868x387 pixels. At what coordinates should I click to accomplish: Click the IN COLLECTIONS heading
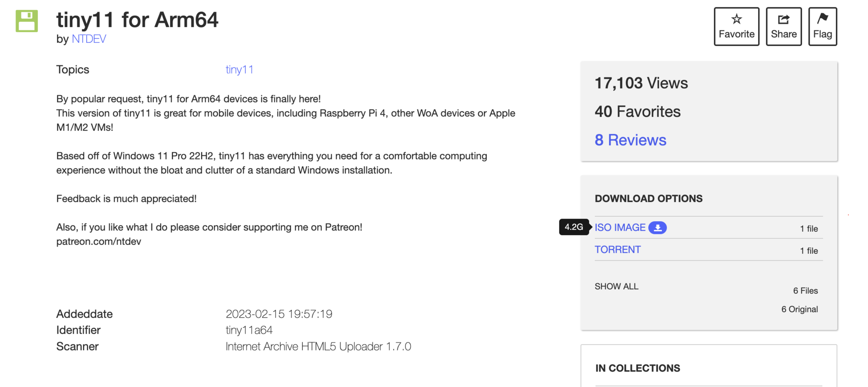point(637,368)
